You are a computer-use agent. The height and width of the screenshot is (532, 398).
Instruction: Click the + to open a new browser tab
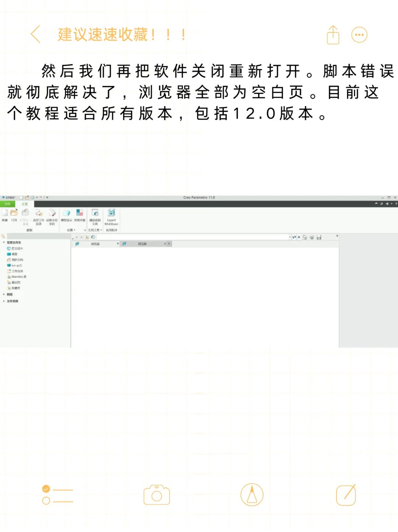click(x=168, y=244)
